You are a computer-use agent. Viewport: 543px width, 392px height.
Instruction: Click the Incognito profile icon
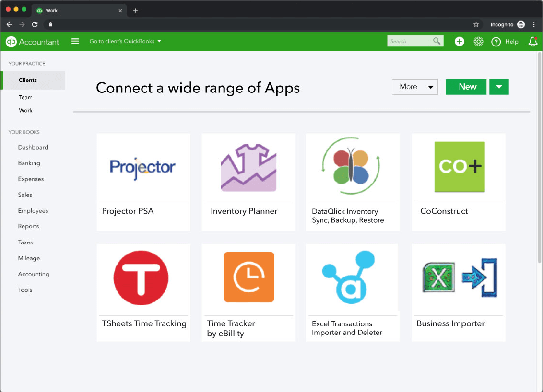tap(521, 24)
